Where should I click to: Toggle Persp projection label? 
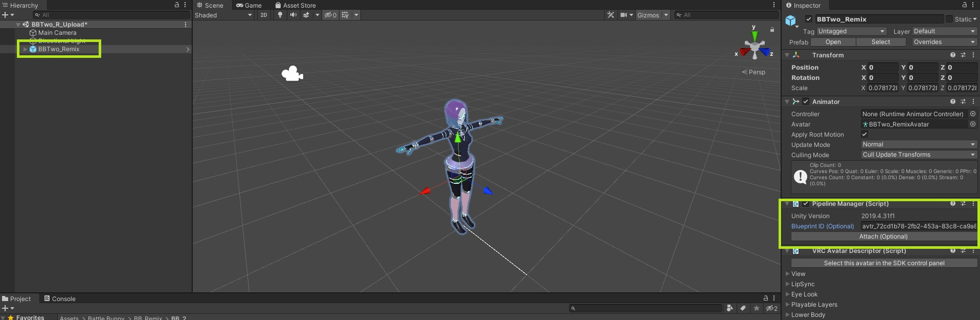[x=754, y=72]
